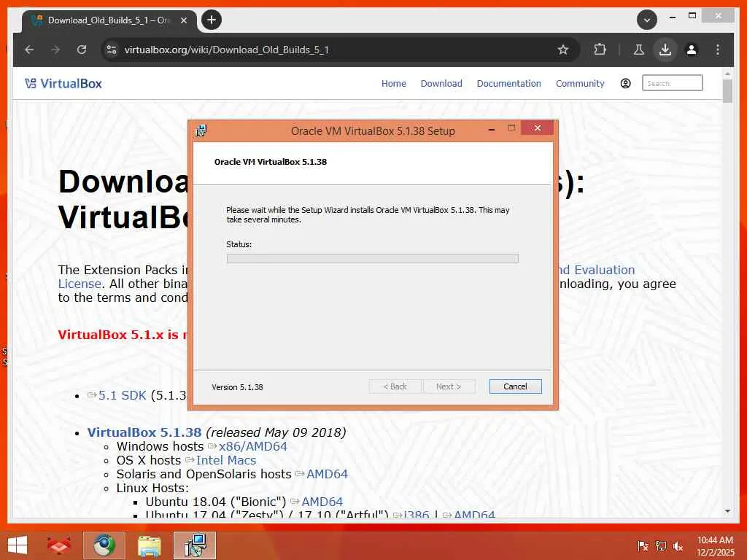Open the clock showing 10:44 AM
The width and height of the screenshot is (747, 560).
(715, 545)
